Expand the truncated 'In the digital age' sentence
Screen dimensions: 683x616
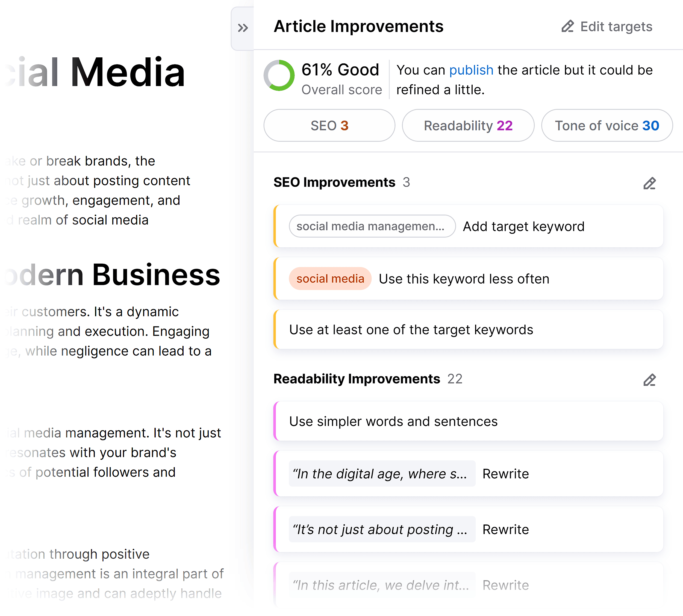[x=382, y=473]
